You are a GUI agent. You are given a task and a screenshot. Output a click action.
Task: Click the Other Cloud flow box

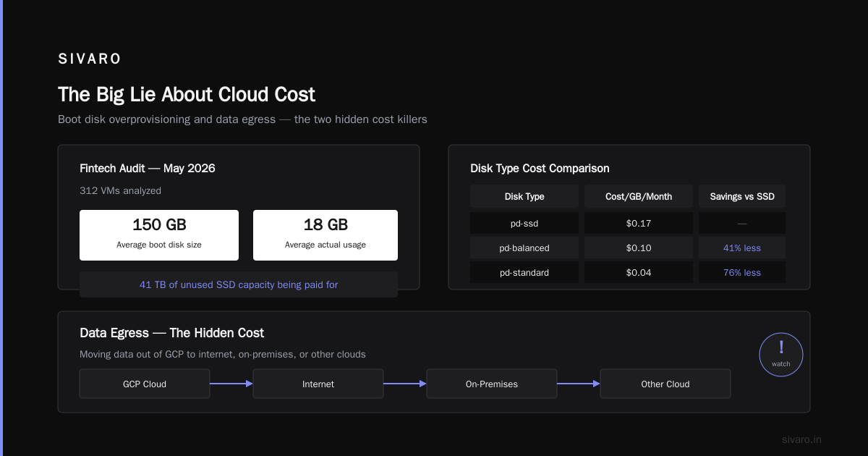[x=665, y=384]
